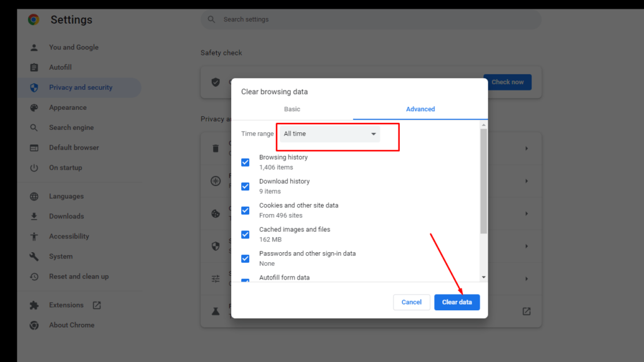Select the You and Google profile icon
The image size is (644, 362).
click(x=34, y=47)
